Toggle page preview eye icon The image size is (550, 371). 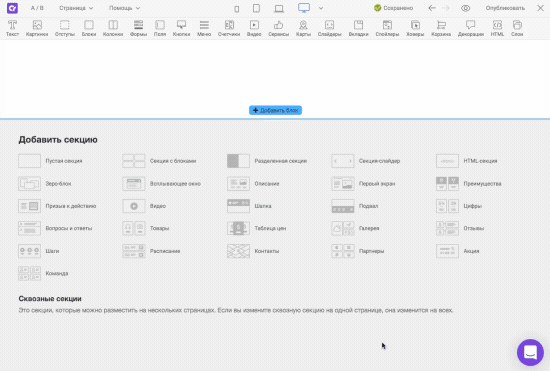[465, 8]
